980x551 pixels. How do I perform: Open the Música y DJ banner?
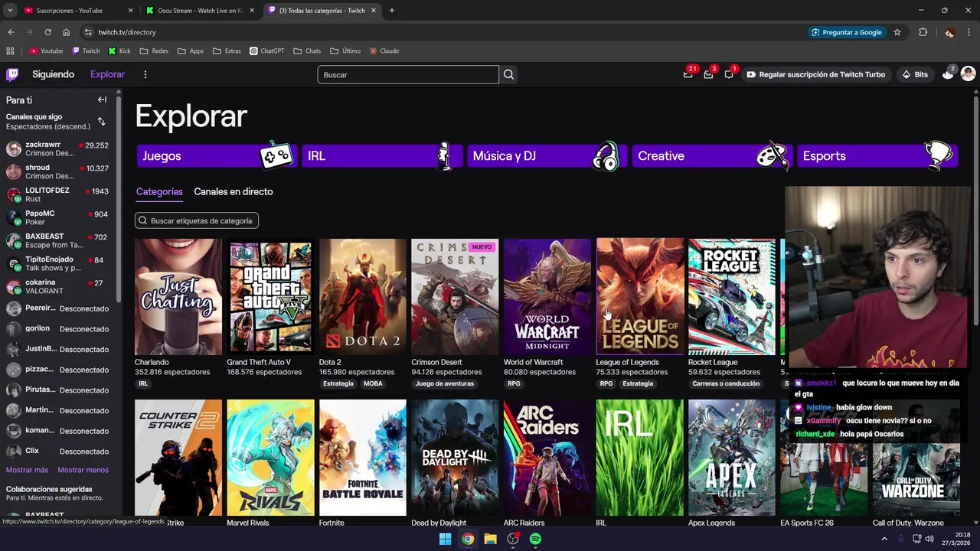547,155
